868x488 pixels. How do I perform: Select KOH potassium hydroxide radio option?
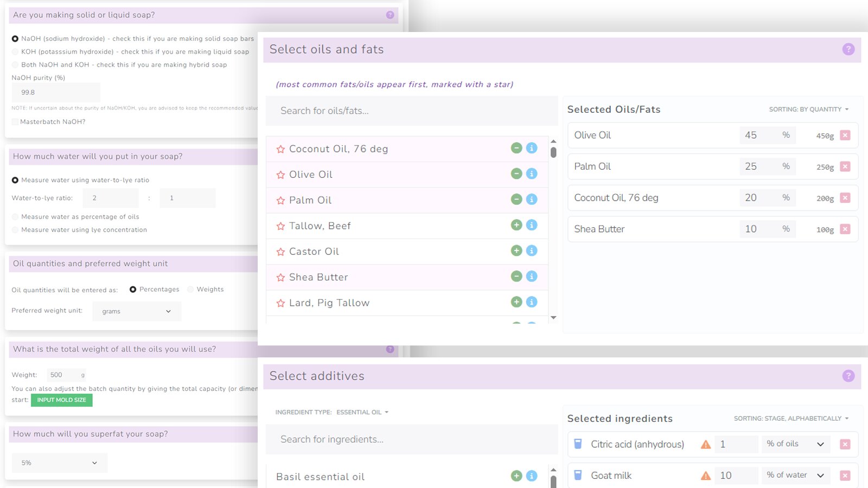pos(15,52)
